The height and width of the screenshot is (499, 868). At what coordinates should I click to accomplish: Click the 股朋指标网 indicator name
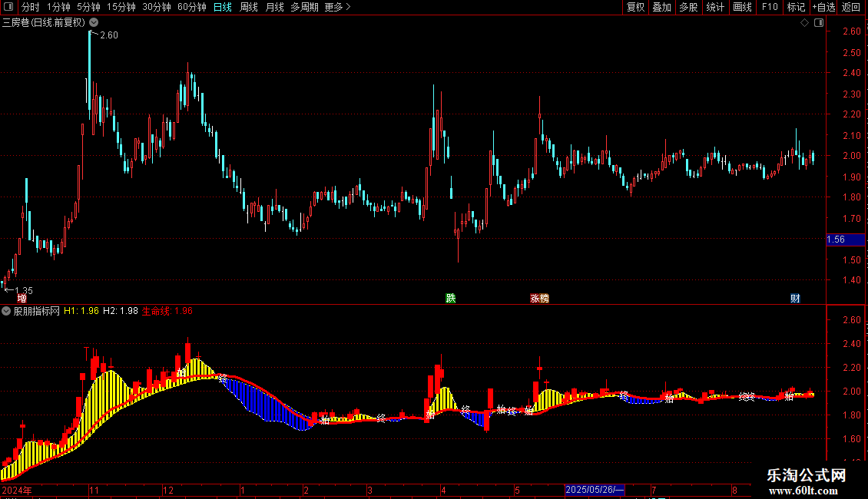click(37, 311)
